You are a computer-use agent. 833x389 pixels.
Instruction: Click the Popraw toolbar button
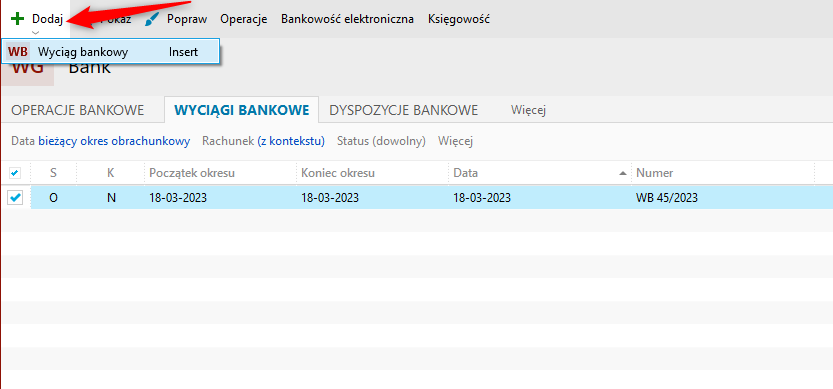(176, 19)
